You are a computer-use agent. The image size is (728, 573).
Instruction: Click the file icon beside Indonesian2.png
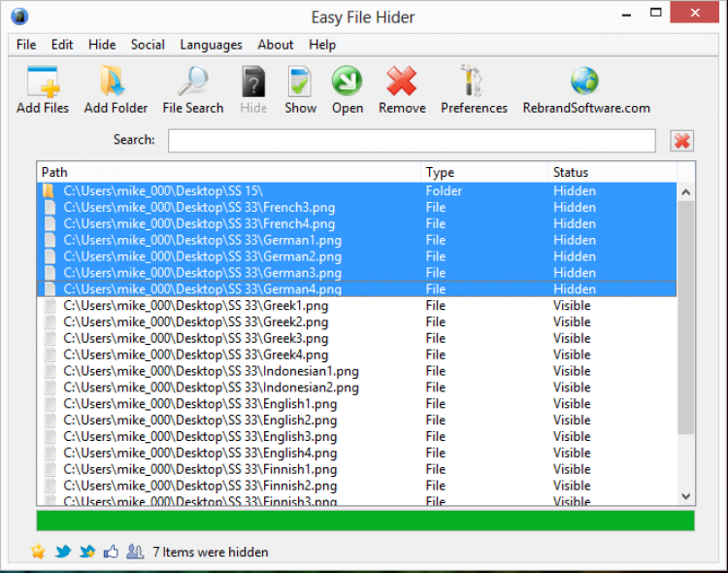50,388
